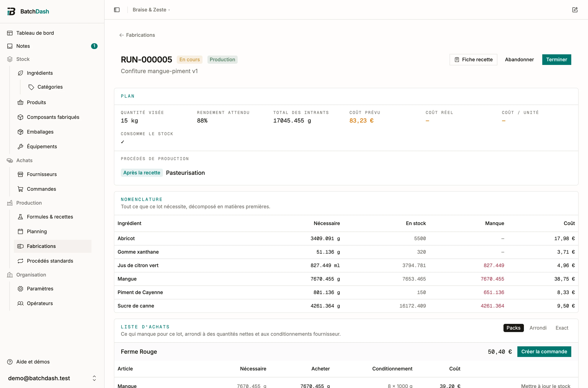
Task: Select the Exact view mode
Action: [562, 328]
